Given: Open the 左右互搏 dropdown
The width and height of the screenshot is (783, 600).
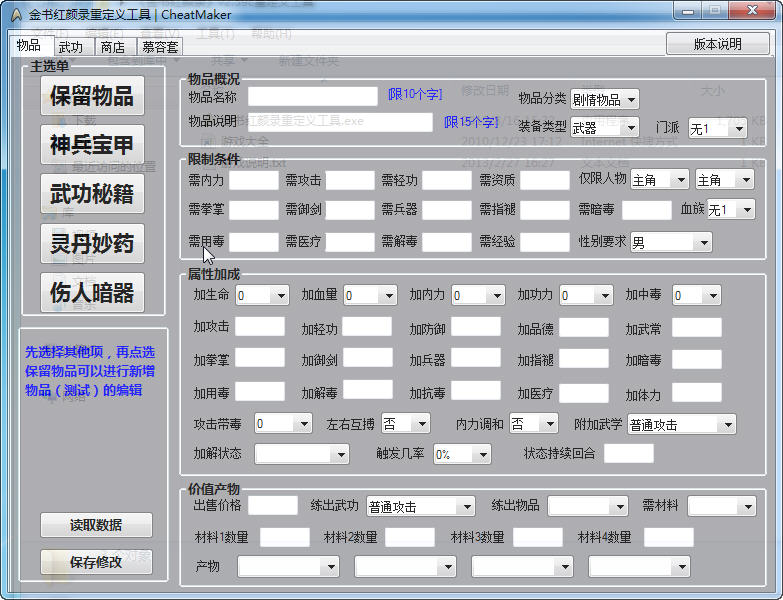Looking at the screenshot, I should coord(405,424).
